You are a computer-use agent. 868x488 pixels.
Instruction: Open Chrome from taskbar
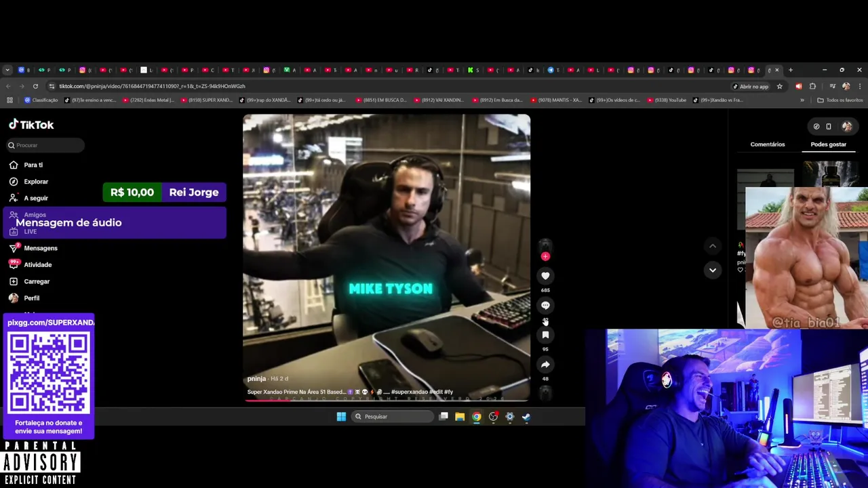(477, 417)
